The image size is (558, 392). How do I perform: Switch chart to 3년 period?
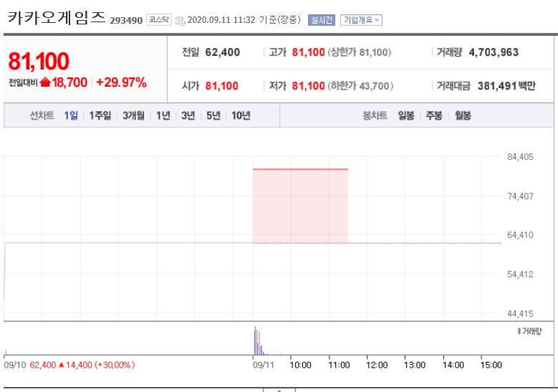pyautogui.click(x=188, y=115)
